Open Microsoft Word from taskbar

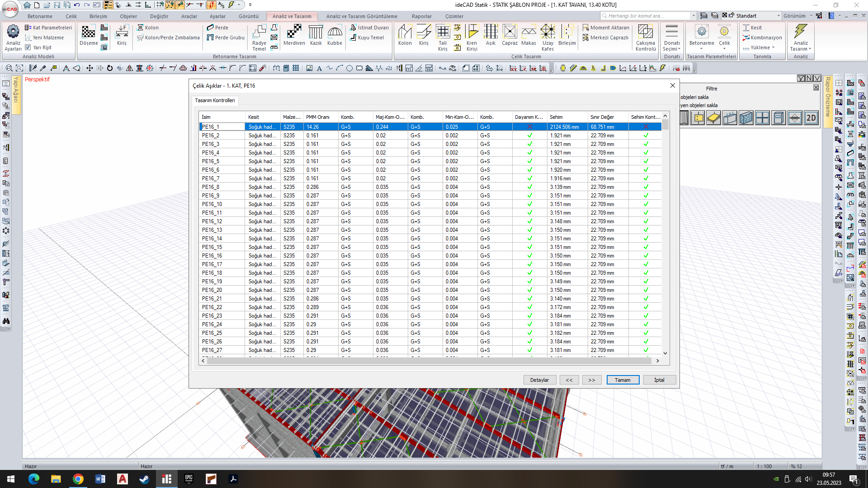click(100, 479)
